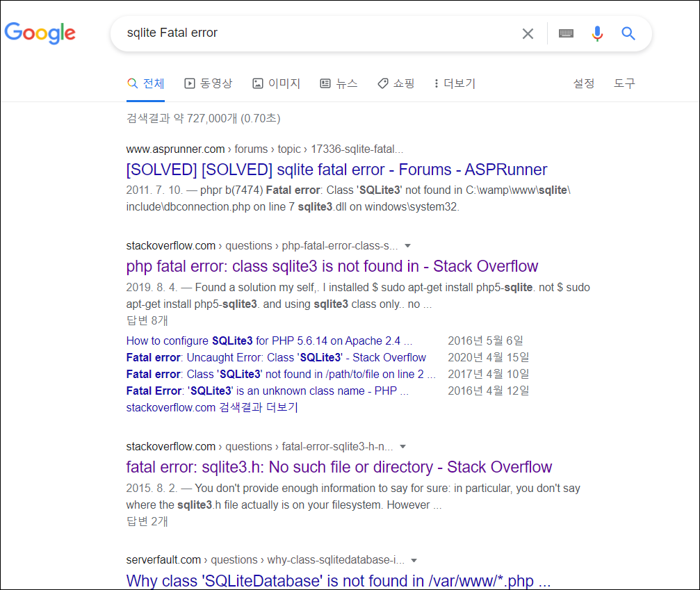Open 'Class SQLite3 not found in /path/to/file' link
This screenshot has height=590, width=700.
[x=281, y=374]
